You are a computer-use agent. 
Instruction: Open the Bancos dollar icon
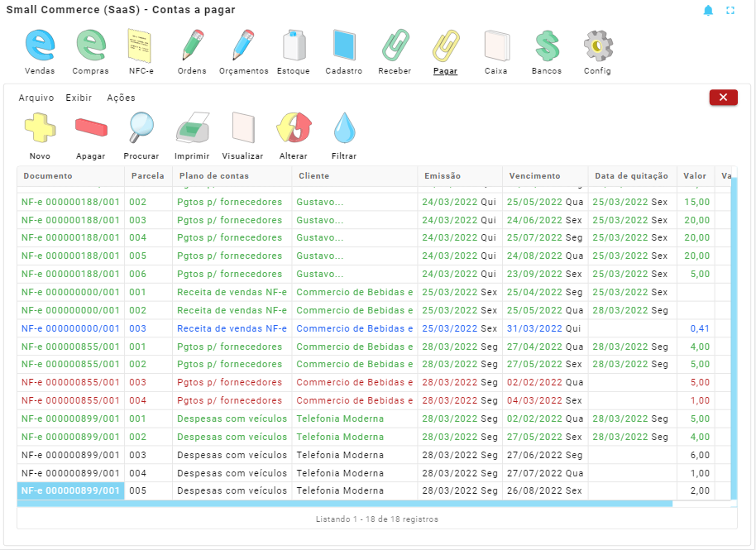547,45
